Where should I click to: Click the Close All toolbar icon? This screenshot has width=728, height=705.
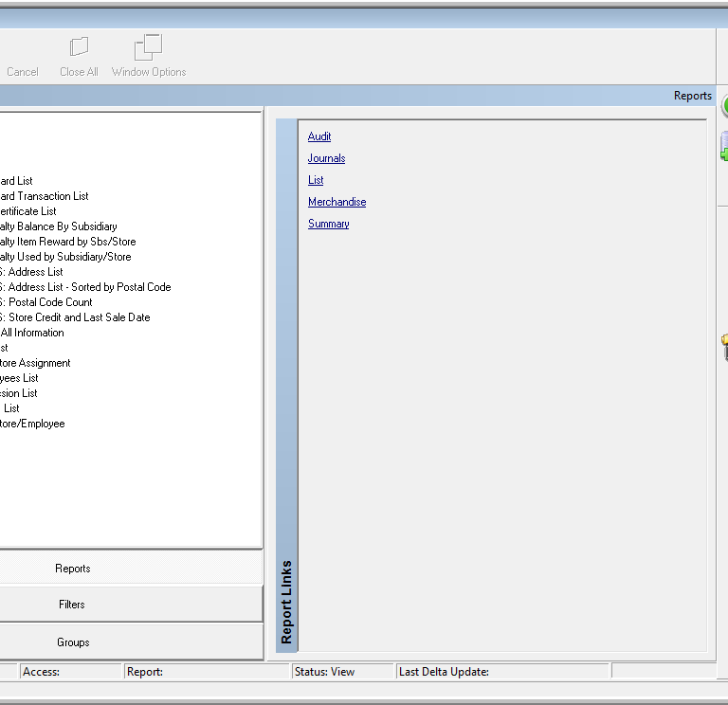pyautogui.click(x=79, y=46)
